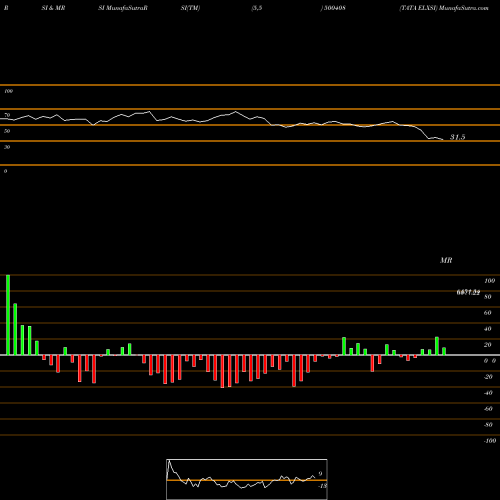Click the value 9 in the mini chart
Screen dimensions: 500x500
(320, 474)
